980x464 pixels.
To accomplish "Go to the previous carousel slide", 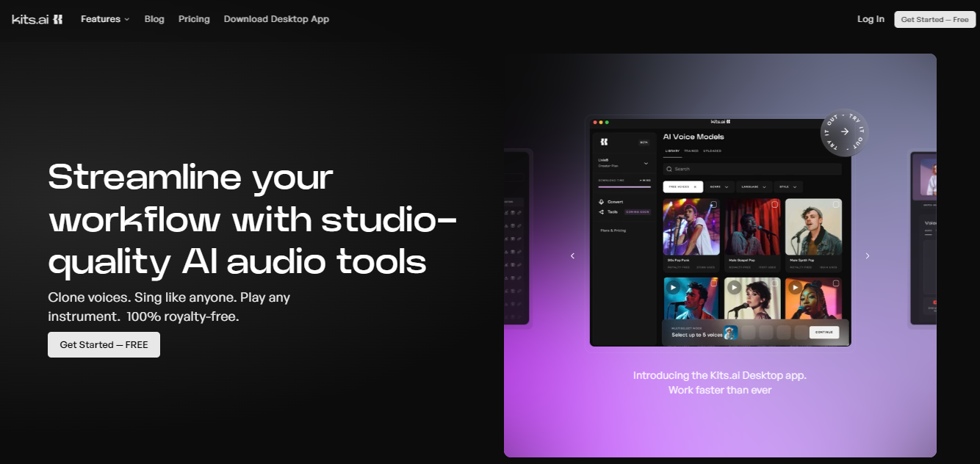I will tap(572, 255).
